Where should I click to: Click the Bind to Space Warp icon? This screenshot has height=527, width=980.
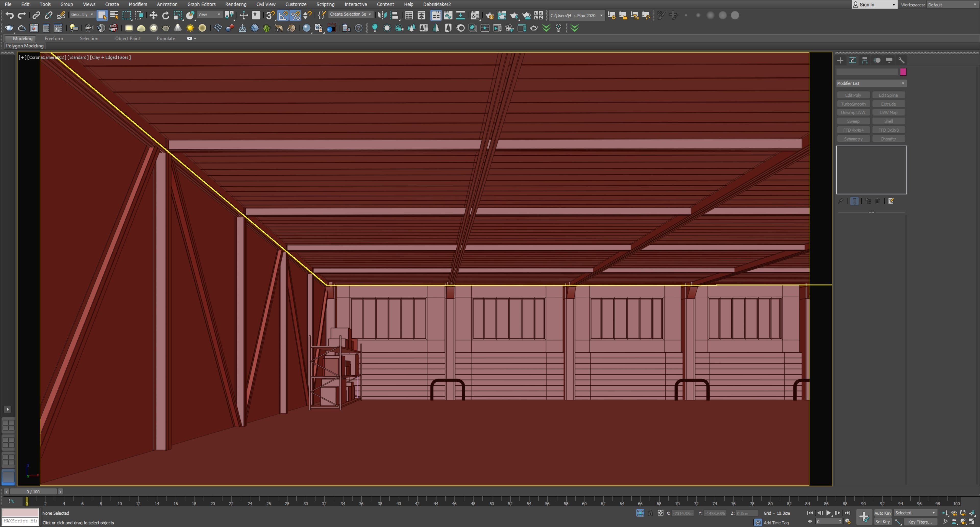[x=60, y=15]
